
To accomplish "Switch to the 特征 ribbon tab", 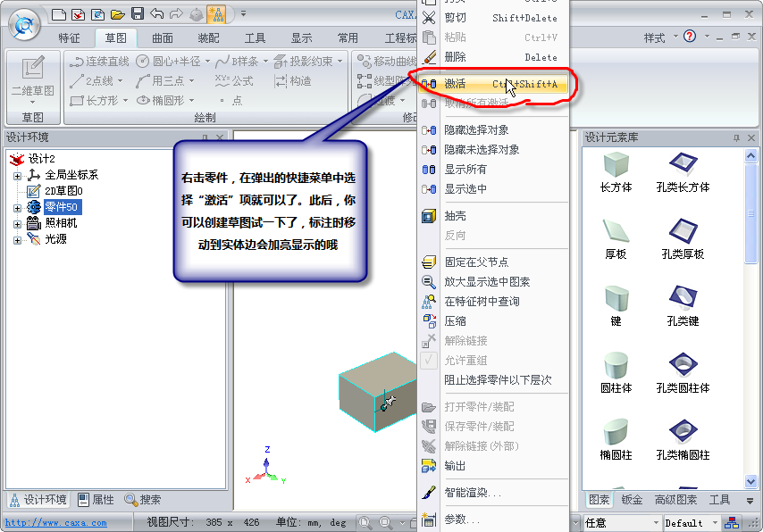I will point(69,37).
